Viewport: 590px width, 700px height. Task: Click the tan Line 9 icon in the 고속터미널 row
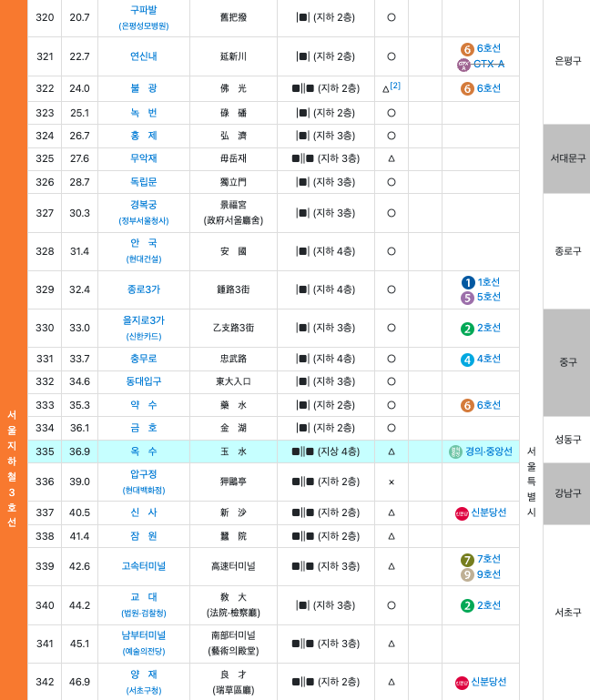(x=467, y=575)
